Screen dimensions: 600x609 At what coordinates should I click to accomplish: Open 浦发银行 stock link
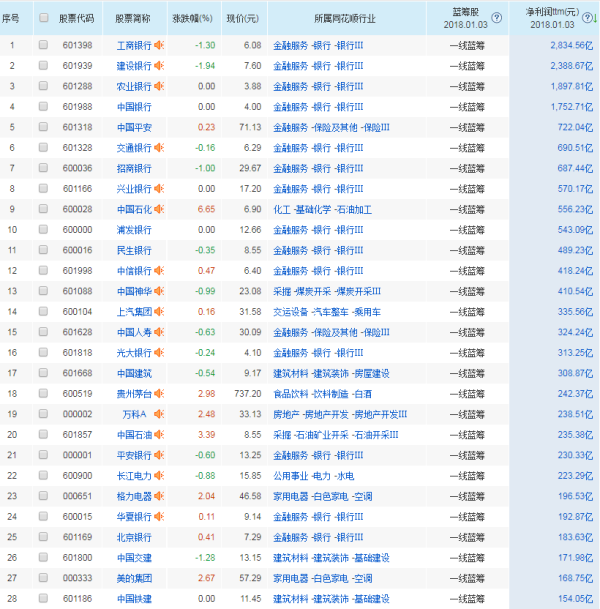pyautogui.click(x=134, y=230)
